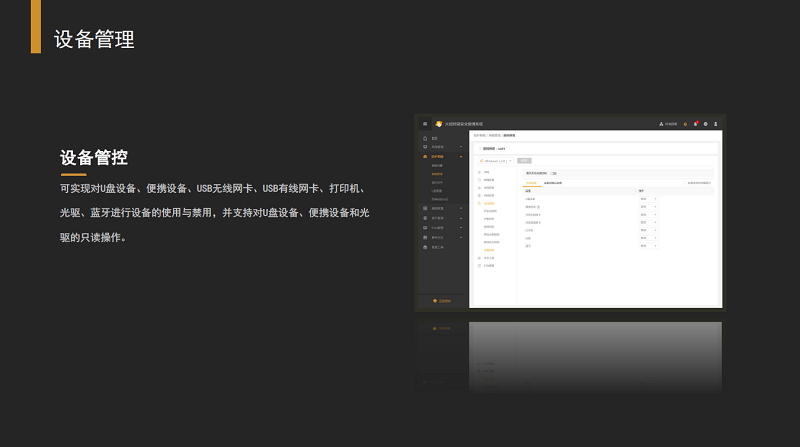
Task: Open the Windows platform dropdown
Action: pyautogui.click(x=496, y=160)
